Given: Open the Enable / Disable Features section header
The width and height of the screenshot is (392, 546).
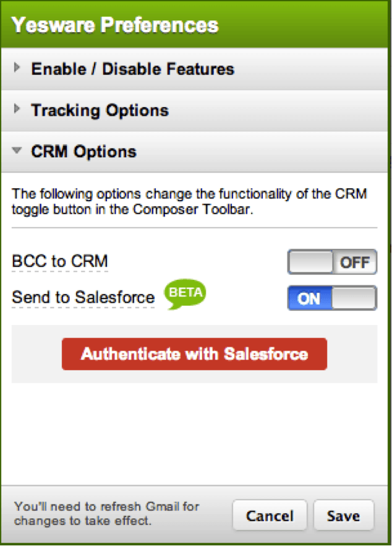Looking at the screenshot, I should click(x=133, y=69).
